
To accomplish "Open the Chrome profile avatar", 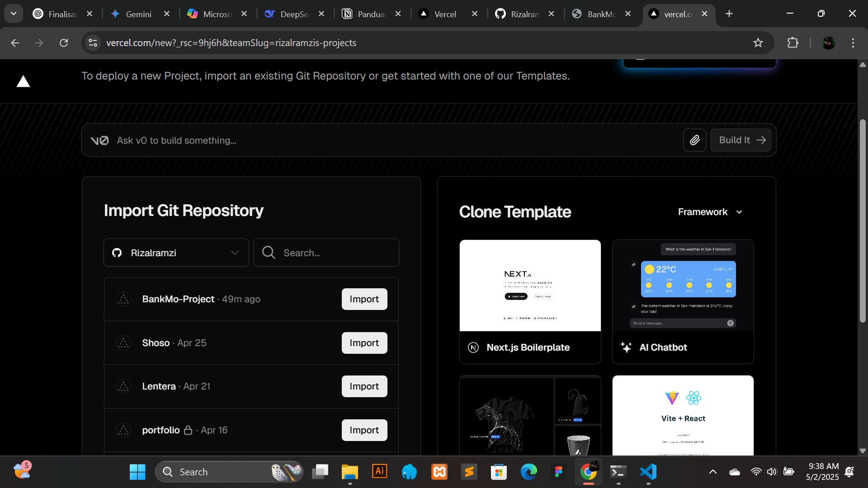I will pyautogui.click(x=829, y=43).
